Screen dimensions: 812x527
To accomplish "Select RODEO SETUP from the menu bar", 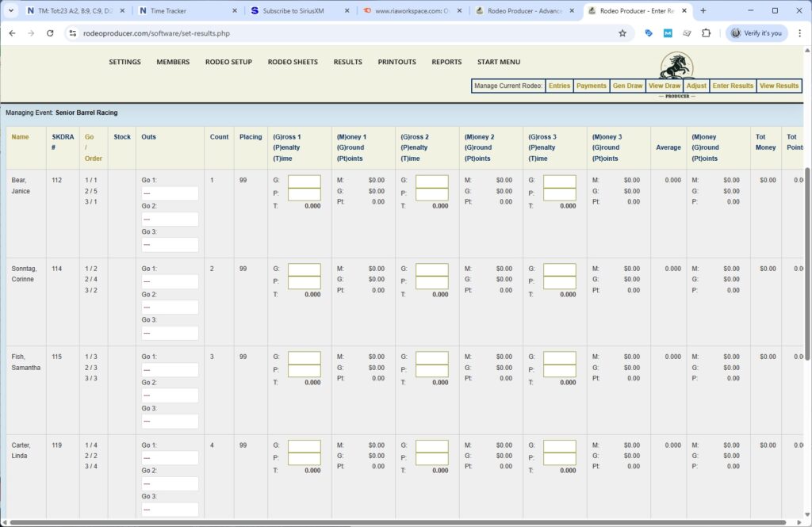I will 228,62.
